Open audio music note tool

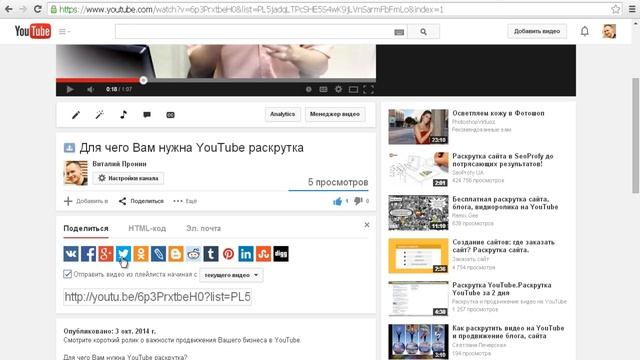(123, 115)
